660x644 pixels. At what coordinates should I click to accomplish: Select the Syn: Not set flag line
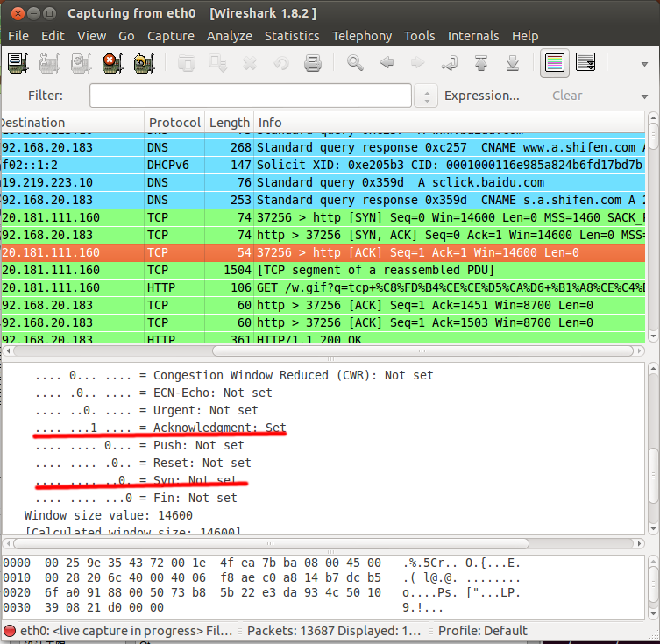point(136,480)
